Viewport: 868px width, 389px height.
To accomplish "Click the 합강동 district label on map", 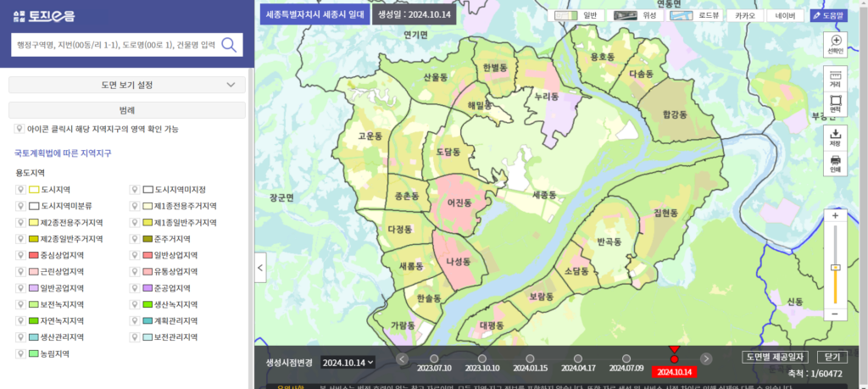I will [x=675, y=114].
